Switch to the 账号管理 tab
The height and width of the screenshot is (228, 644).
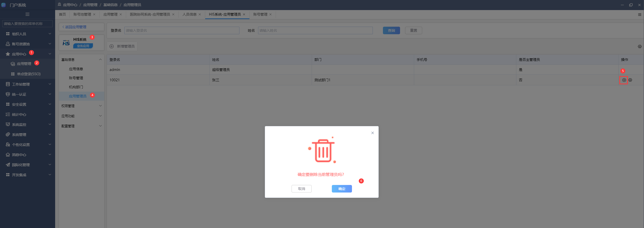pyautogui.click(x=260, y=14)
